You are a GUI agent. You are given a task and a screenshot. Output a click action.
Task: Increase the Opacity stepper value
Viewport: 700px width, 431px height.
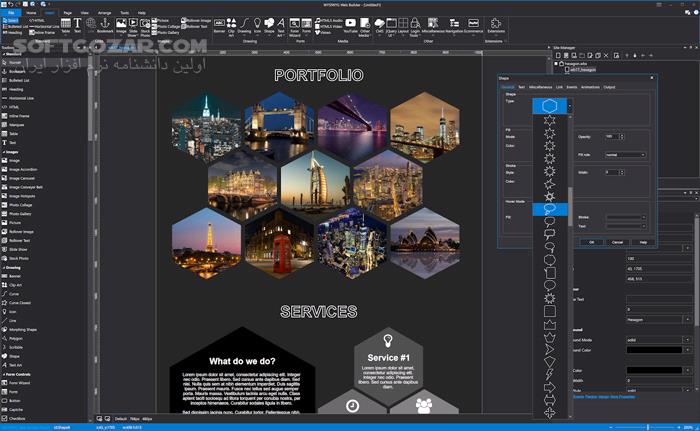point(622,135)
